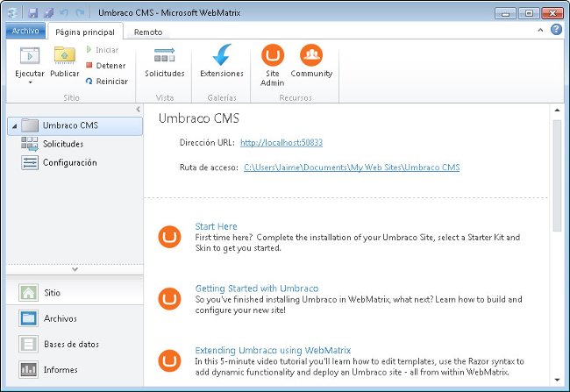
Task: Click the Archivos folder icon
Action: point(28,318)
